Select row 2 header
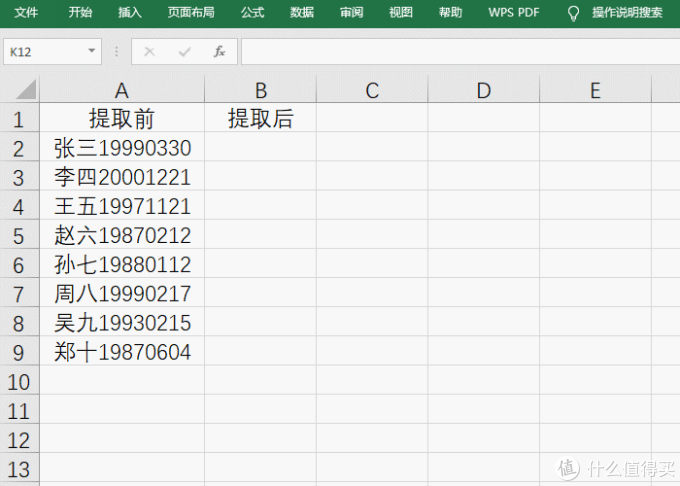The height and width of the screenshot is (486, 680). click(x=19, y=148)
